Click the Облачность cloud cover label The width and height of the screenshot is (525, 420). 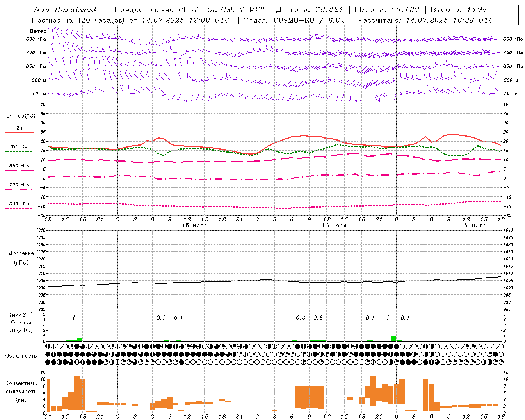[21, 356]
